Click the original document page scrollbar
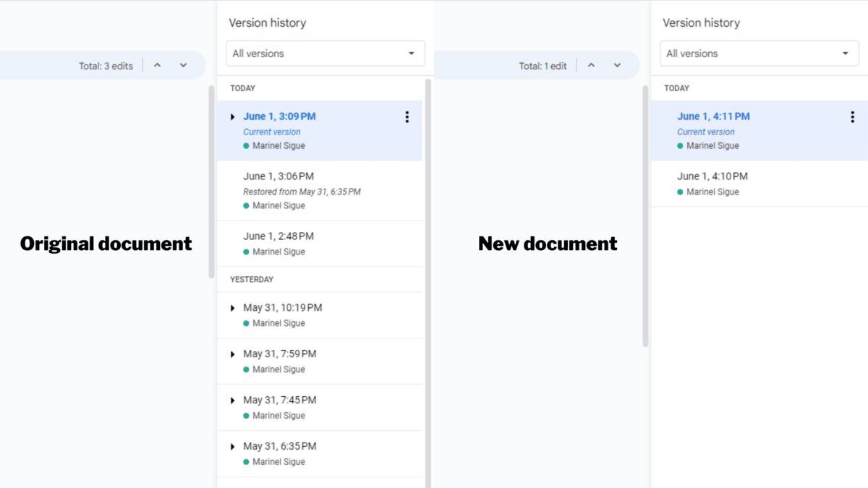 click(x=211, y=182)
